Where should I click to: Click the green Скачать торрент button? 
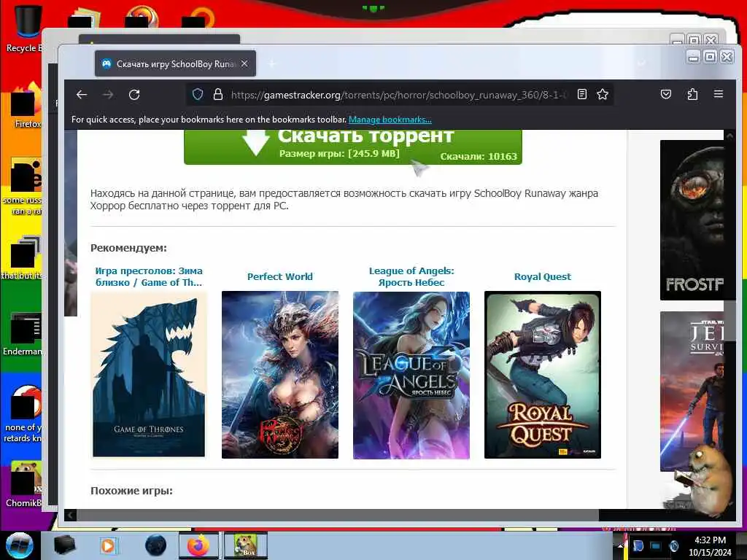pos(352,147)
